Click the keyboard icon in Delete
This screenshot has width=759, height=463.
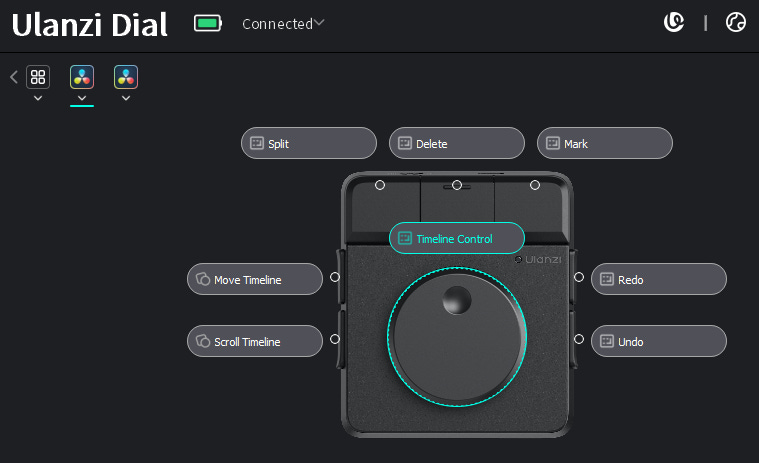click(x=405, y=143)
